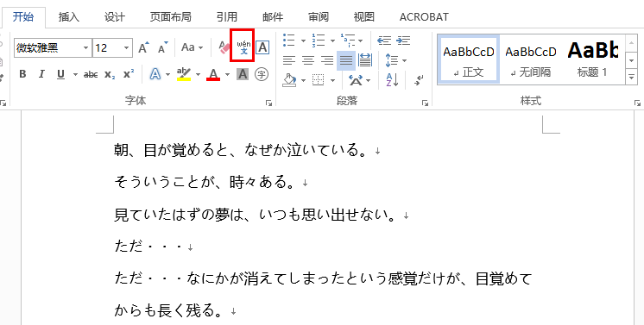
Task: Toggle strikethrough formatting
Action: [91, 74]
